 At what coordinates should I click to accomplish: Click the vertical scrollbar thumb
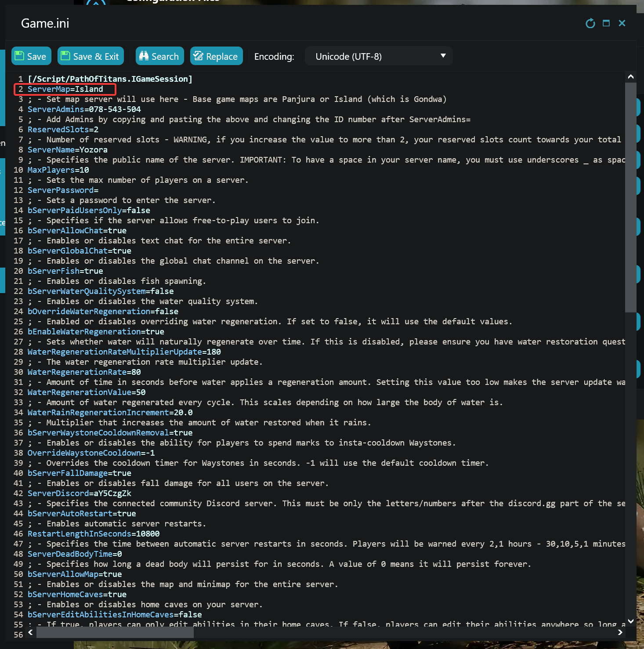point(630,198)
